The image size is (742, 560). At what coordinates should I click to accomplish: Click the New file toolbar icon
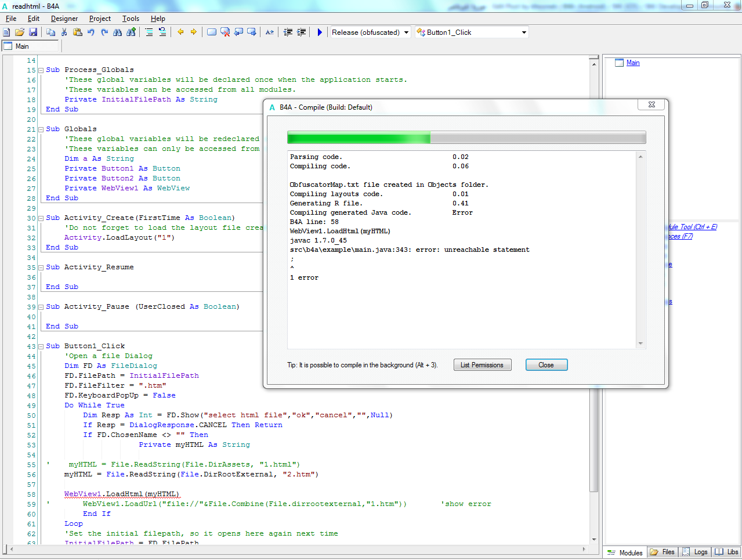7,32
